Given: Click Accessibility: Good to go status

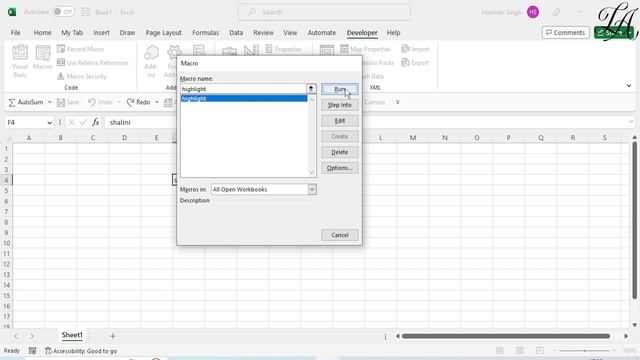Looking at the screenshot, I should (81, 351).
